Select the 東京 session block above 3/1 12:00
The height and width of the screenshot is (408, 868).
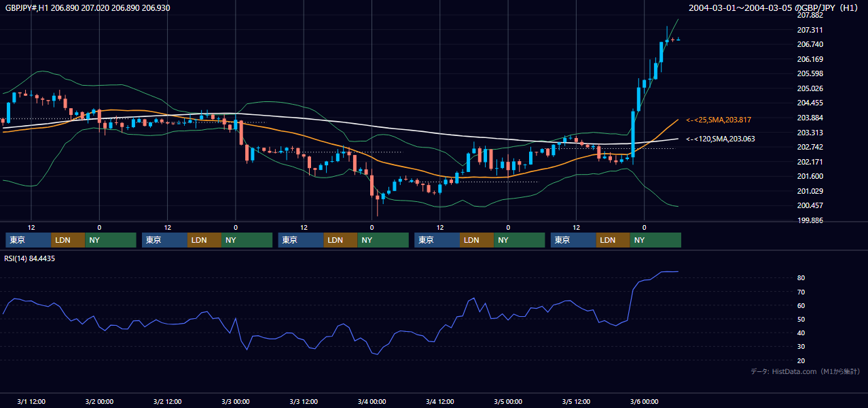point(29,240)
